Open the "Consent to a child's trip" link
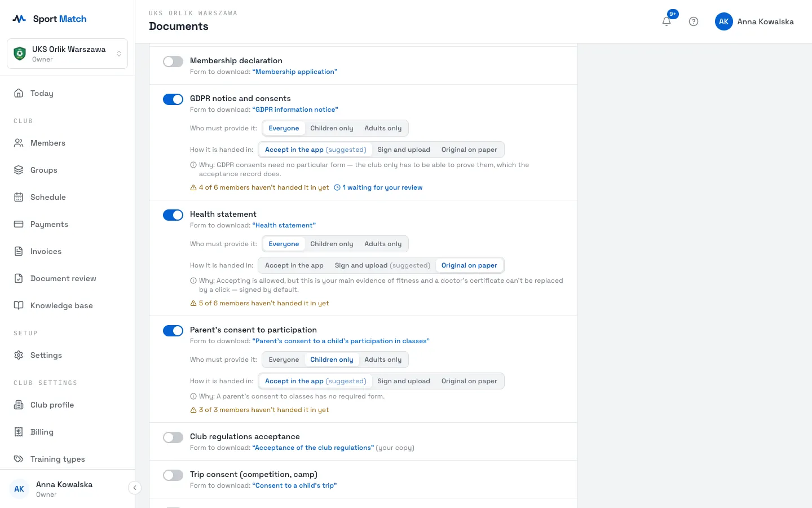 [294, 485]
